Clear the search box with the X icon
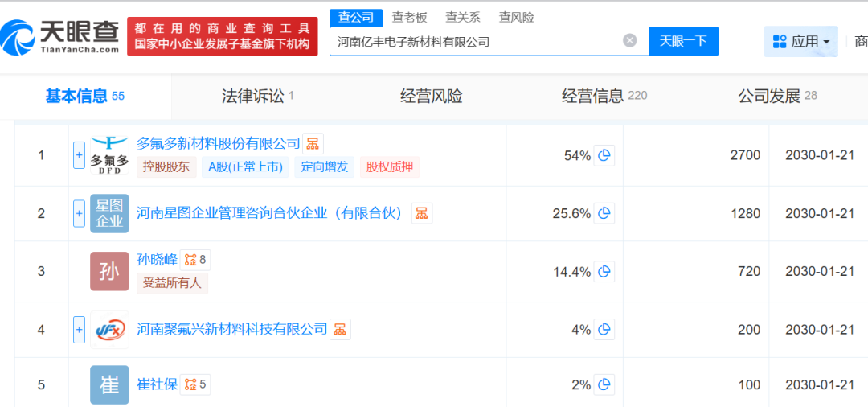868x407 pixels. tap(630, 40)
